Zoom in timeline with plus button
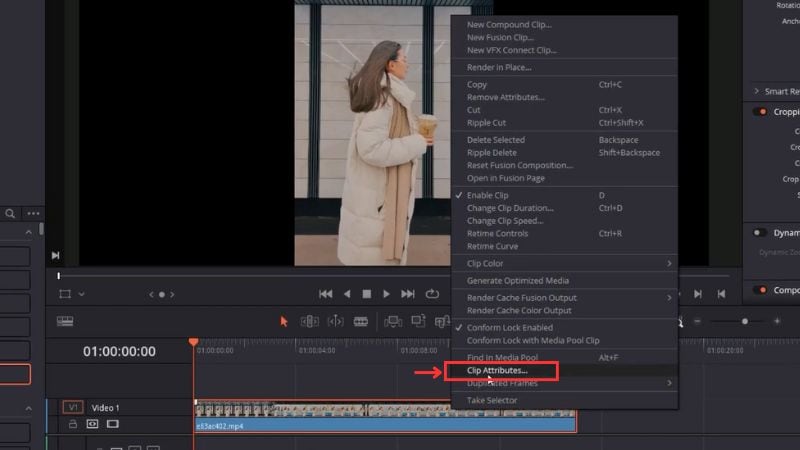The image size is (800, 450). coord(777,321)
